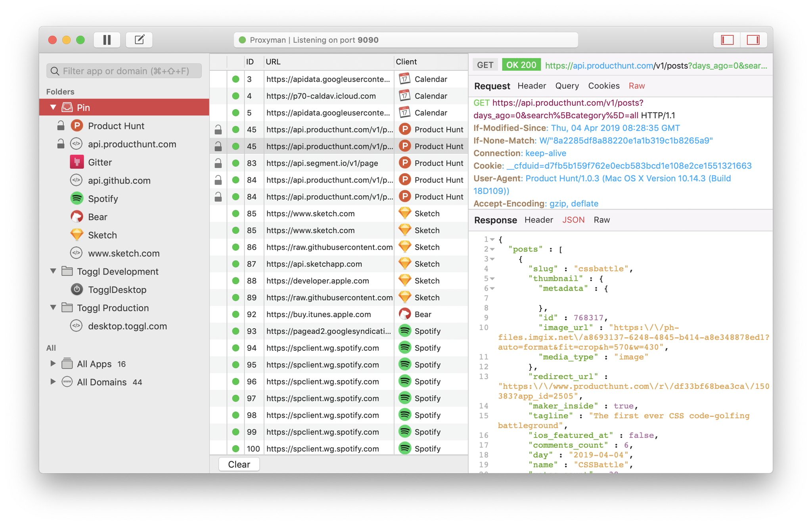Click the Proxyman listening status bar
Image resolution: width=812 pixels, height=525 pixels.
coord(406,40)
